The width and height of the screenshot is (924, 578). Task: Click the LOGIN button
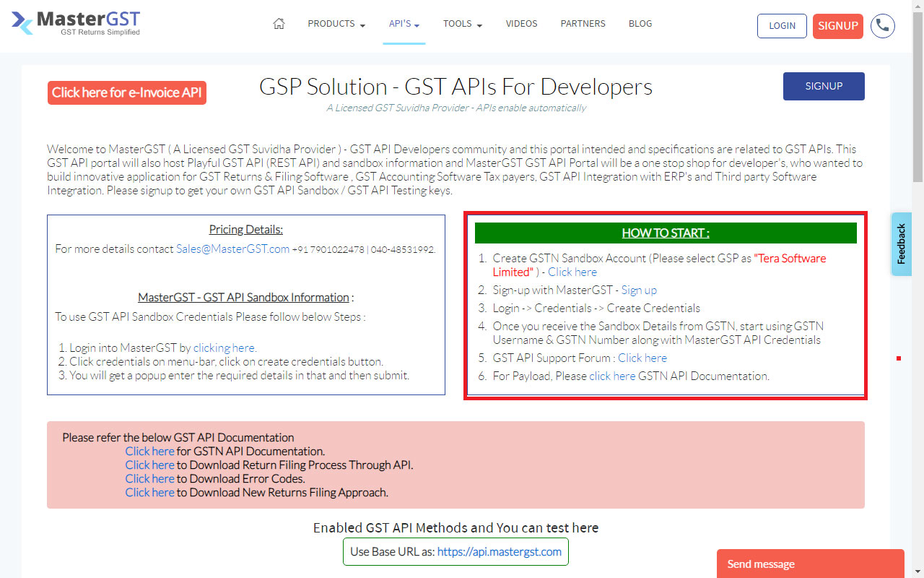(782, 25)
